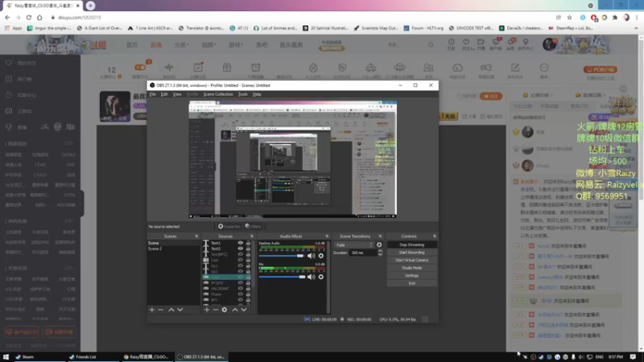
Task: Toggle Studio Mode in Controls
Action: pyautogui.click(x=411, y=268)
